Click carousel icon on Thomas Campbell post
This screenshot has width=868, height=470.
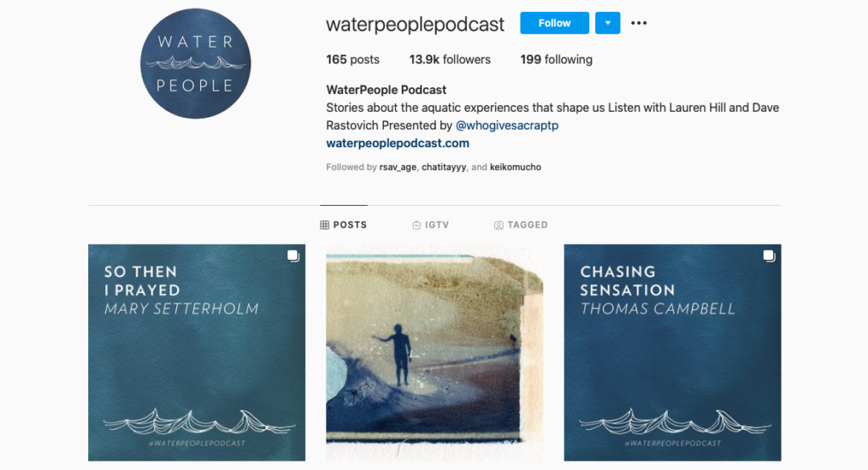tap(769, 256)
